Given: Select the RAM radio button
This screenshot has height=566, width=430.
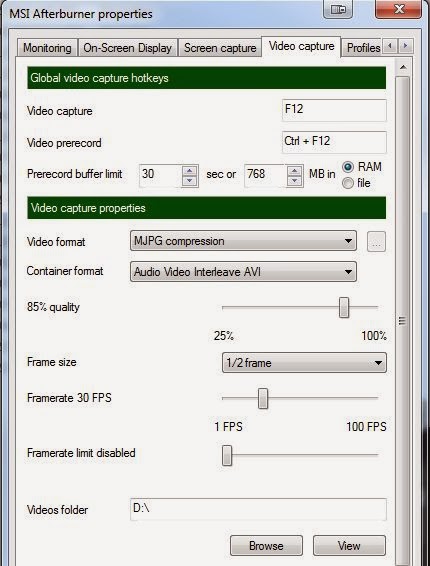Looking at the screenshot, I should click(348, 167).
